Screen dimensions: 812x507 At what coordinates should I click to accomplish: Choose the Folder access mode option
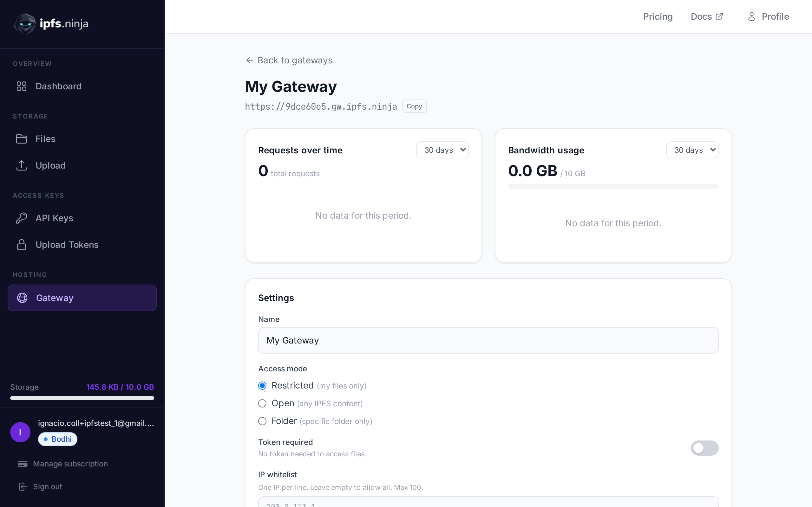point(262,421)
